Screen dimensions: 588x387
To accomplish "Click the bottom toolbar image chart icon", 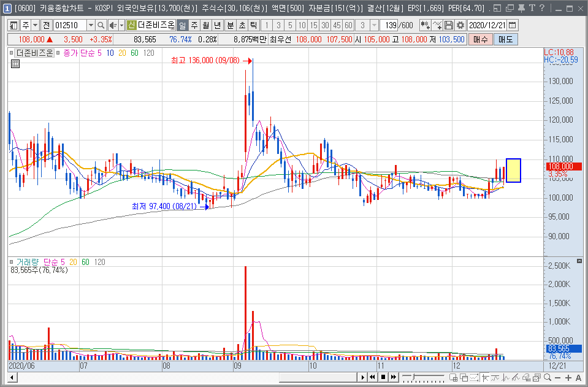I will pyautogui.click(x=536, y=377).
